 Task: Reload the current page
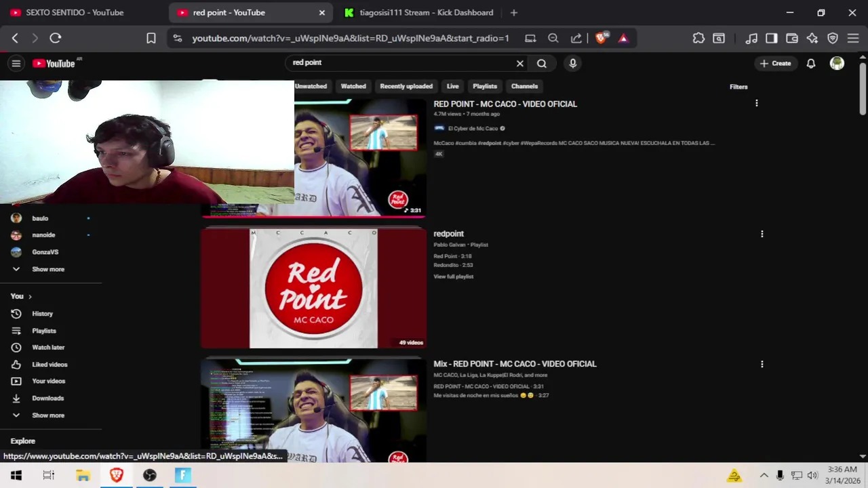pyautogui.click(x=56, y=38)
